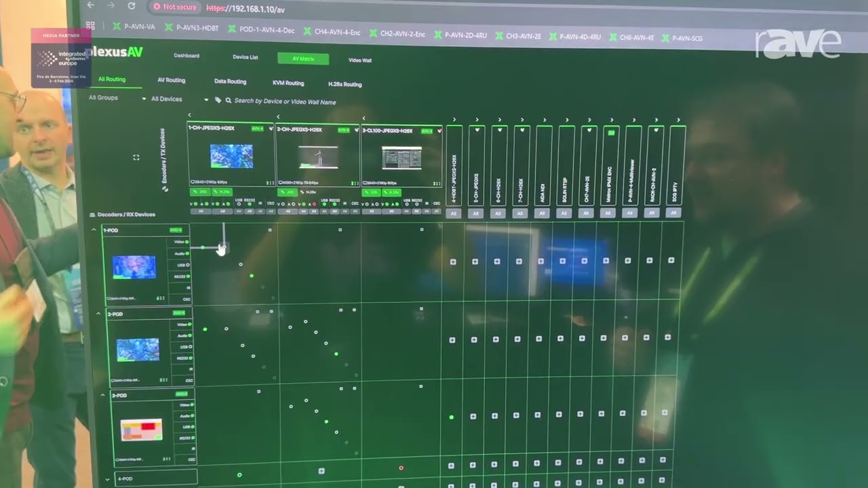
Task: Reload the browser page
Action: [x=132, y=5]
